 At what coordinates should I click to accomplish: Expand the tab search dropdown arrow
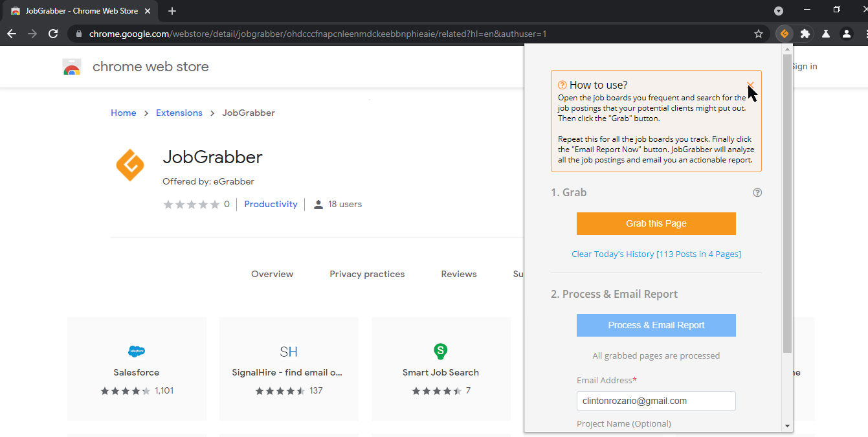(x=779, y=10)
